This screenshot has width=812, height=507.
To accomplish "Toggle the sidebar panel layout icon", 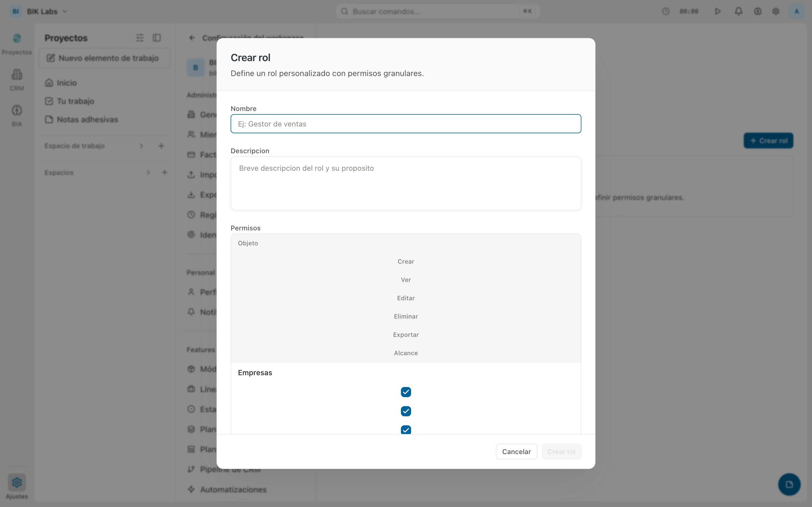I will click(157, 38).
